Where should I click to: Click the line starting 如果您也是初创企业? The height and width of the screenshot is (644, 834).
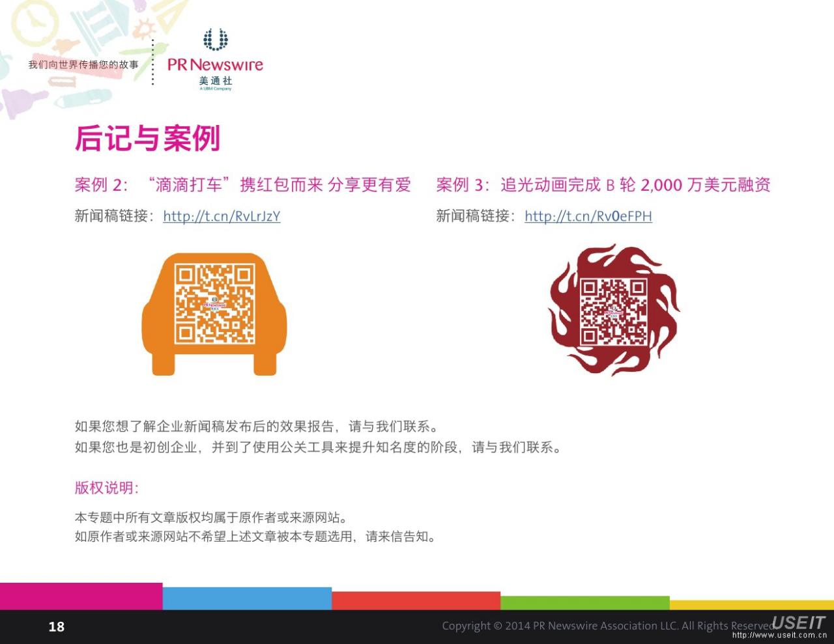coord(319,447)
